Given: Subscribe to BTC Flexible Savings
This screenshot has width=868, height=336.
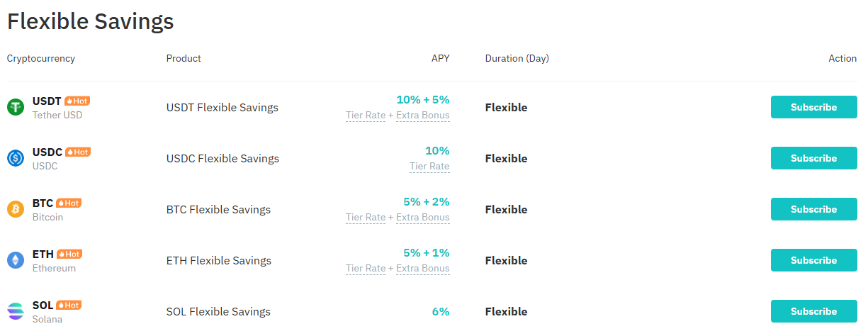Looking at the screenshot, I should (814, 209).
